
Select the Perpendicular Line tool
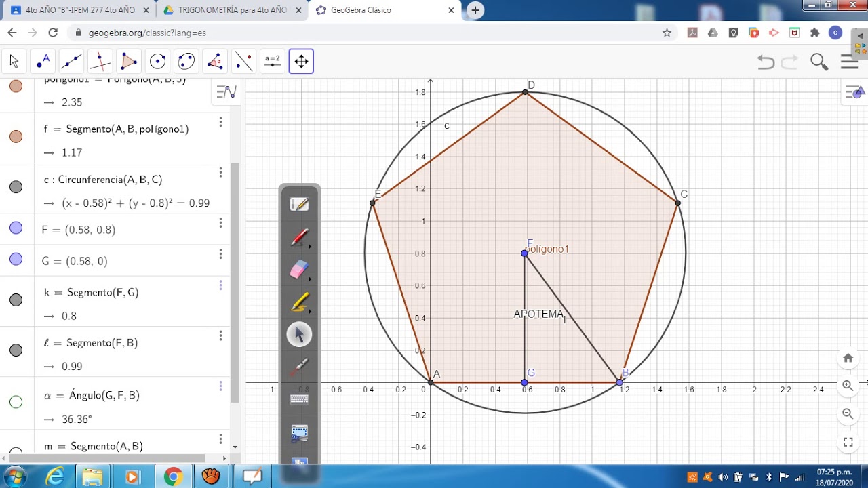click(100, 62)
